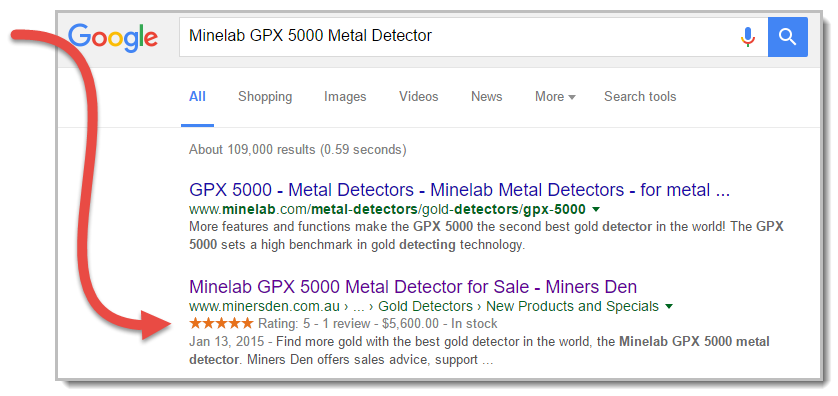Screen dimensions: 838x396
Task: Open the Videos results tab
Action: (418, 97)
